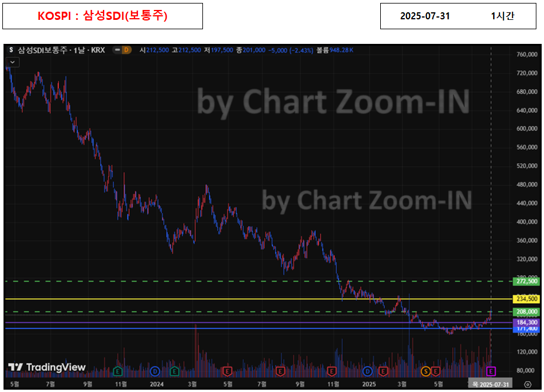Collapse the chart legend with the chevron
This screenshot has width=544, height=392.
click(x=12, y=62)
